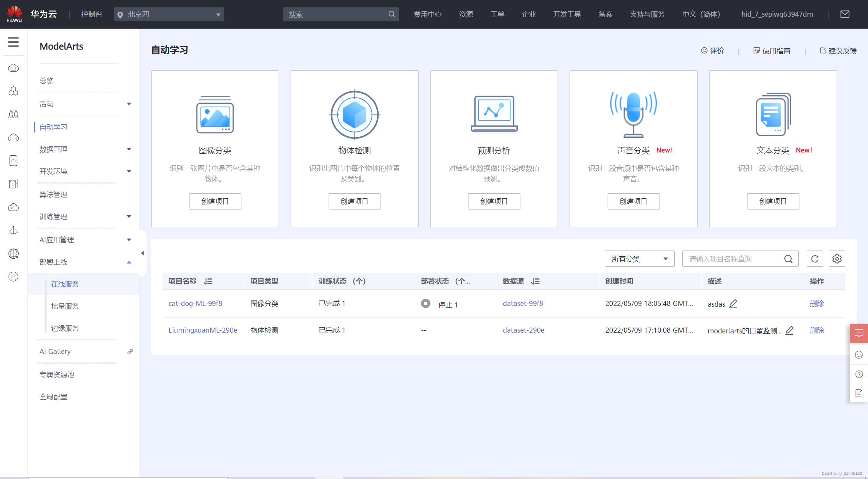Open the red feedback chat icon on right edge
Image resolution: width=868 pixels, height=479 pixels.
click(859, 333)
